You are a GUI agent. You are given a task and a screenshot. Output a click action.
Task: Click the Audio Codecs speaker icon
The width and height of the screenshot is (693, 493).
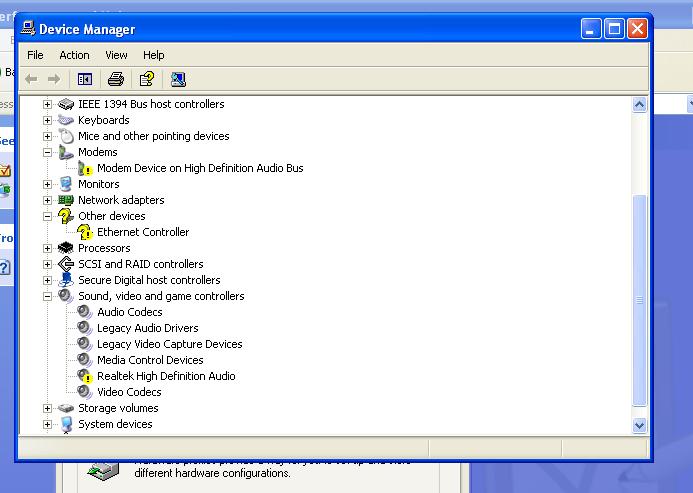point(84,312)
